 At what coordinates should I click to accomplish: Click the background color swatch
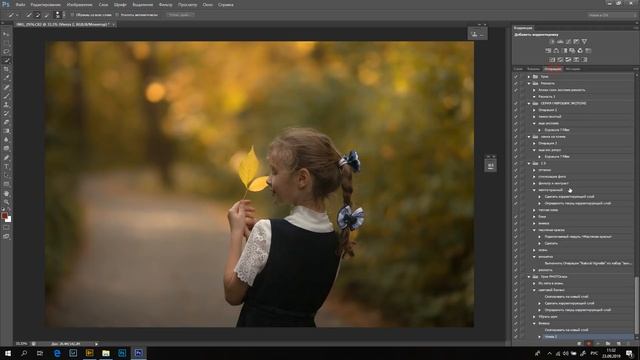pos(9,219)
